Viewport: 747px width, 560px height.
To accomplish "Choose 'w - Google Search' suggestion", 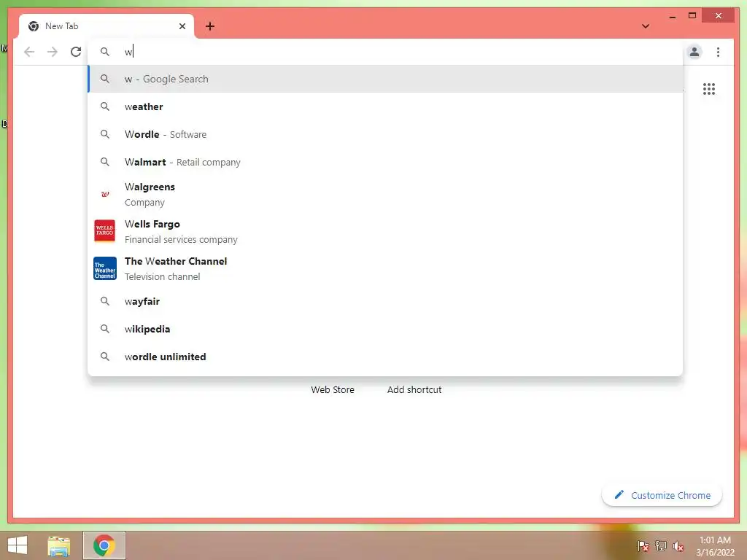I will [x=385, y=79].
